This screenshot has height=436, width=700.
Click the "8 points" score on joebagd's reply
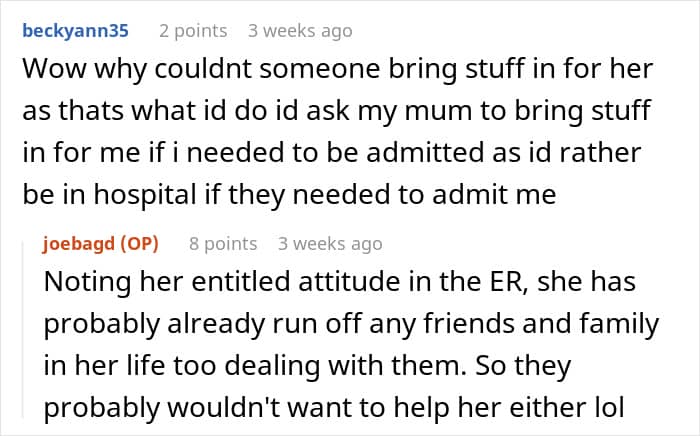222,243
